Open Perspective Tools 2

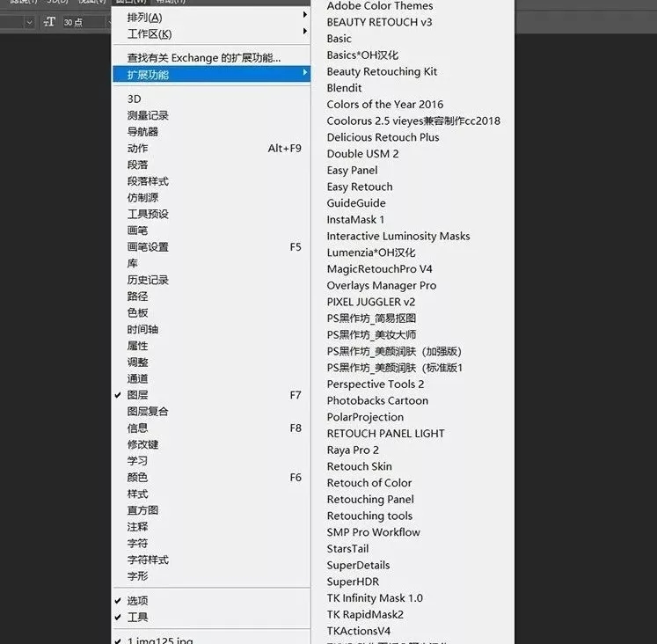tap(375, 384)
